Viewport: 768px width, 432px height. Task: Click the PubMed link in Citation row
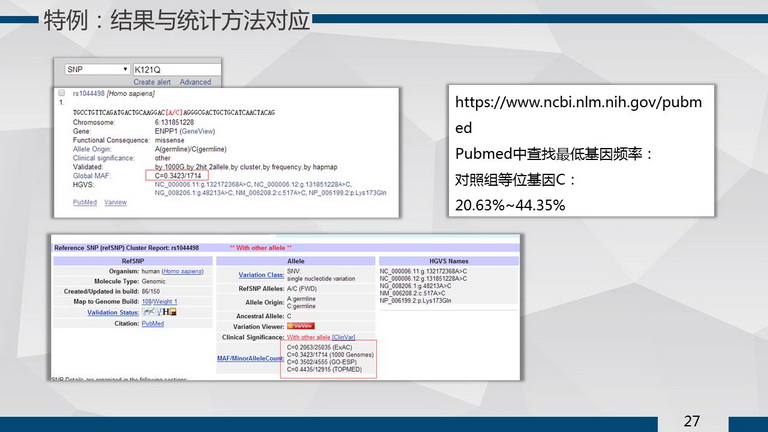[153, 324]
